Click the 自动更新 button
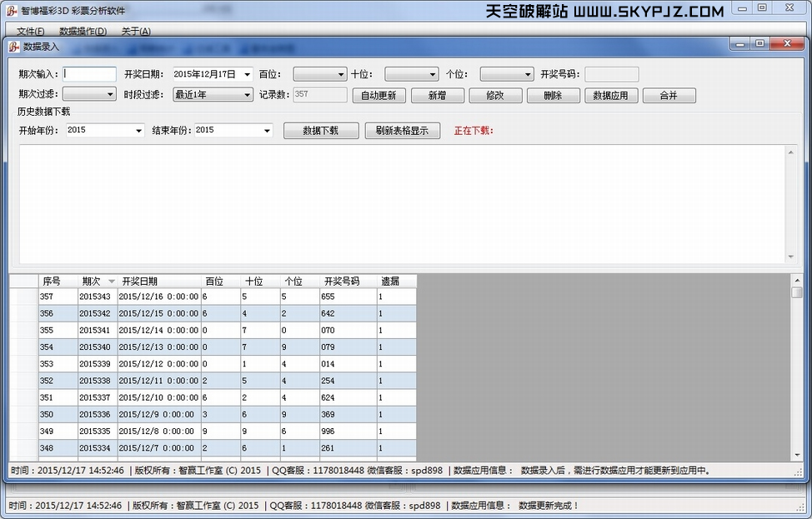812x519 pixels. coord(379,95)
